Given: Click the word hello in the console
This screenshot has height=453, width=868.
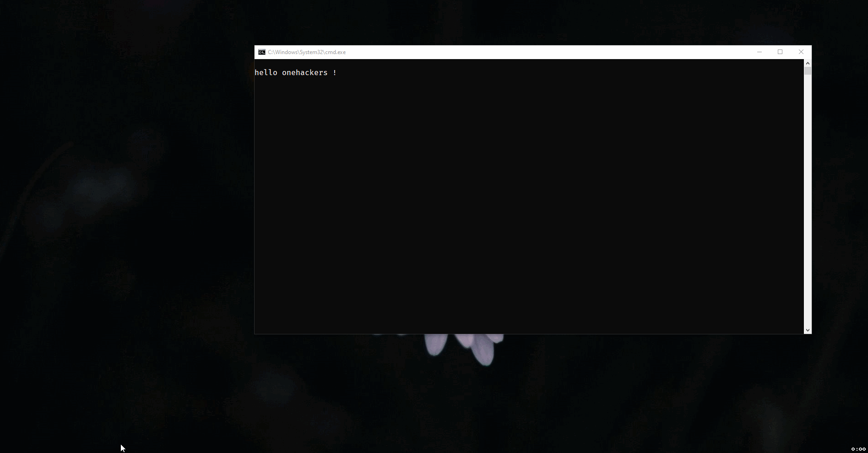Looking at the screenshot, I should (x=266, y=72).
